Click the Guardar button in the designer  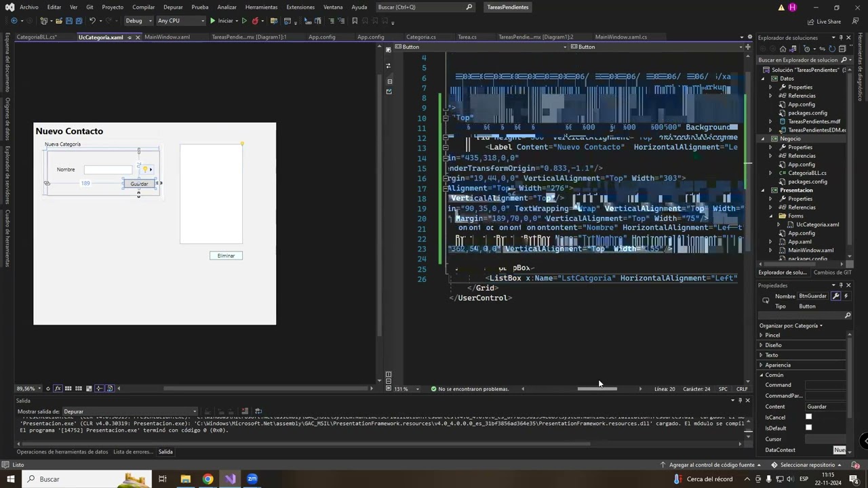139,184
